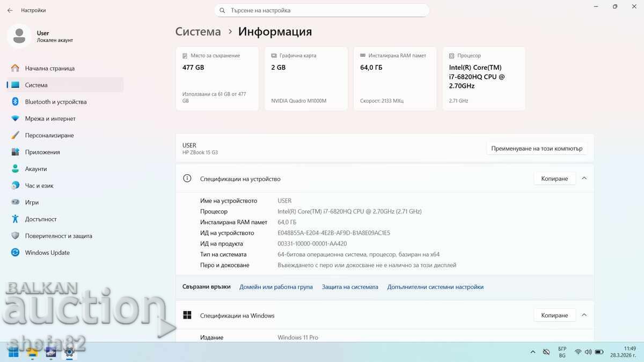Open Windows Update in the sidebar

pos(64,253)
